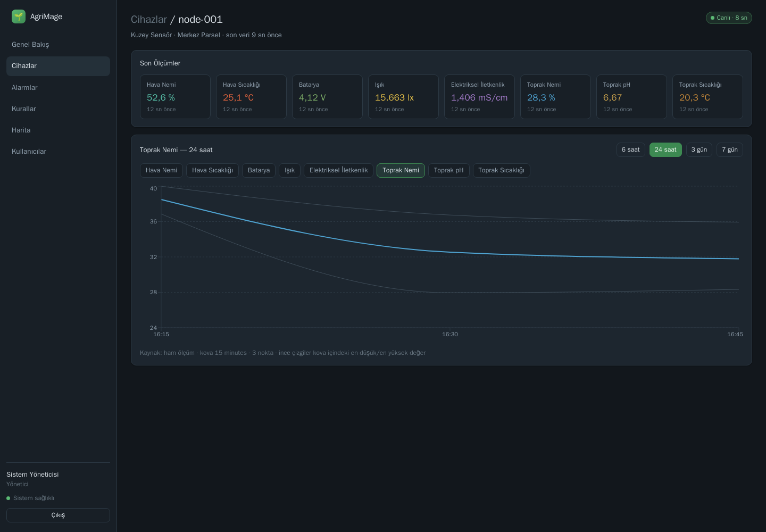Open the Toprak Sıcaklığı chart tab
This screenshot has height=532, width=766.
501,170
